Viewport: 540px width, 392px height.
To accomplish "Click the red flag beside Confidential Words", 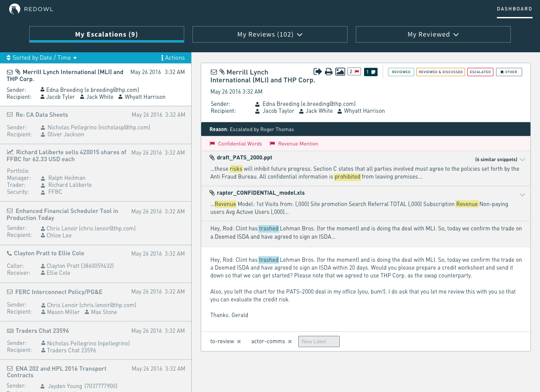I will click(212, 144).
